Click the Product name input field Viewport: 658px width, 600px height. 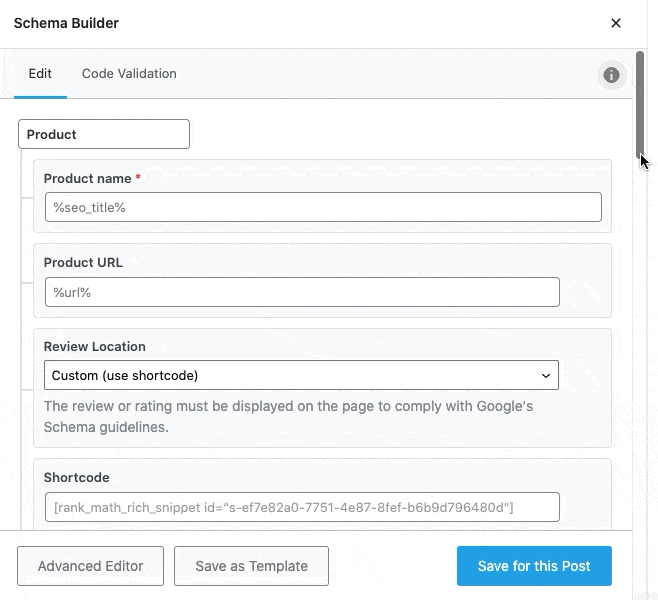point(323,207)
